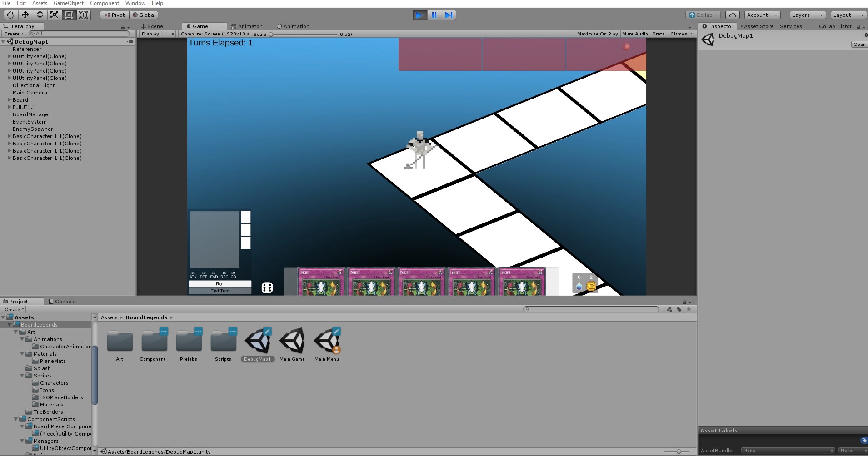Viewport: 868px width, 456px height.
Task: Click the Project search field
Action: [x=591, y=309]
